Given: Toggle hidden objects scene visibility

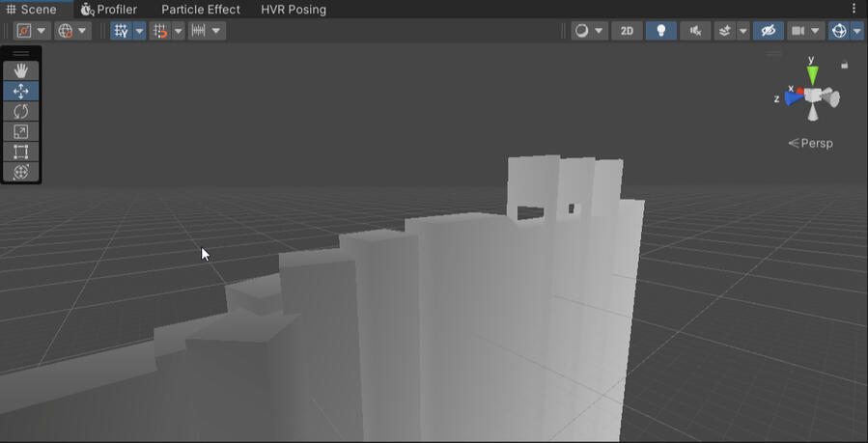Looking at the screenshot, I should point(769,31).
